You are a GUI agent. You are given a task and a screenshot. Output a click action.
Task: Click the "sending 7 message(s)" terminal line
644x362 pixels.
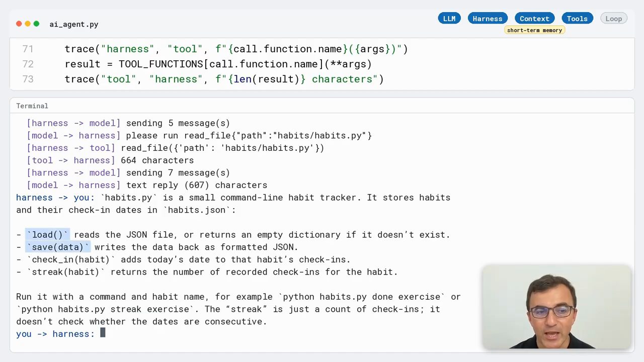[x=128, y=172]
